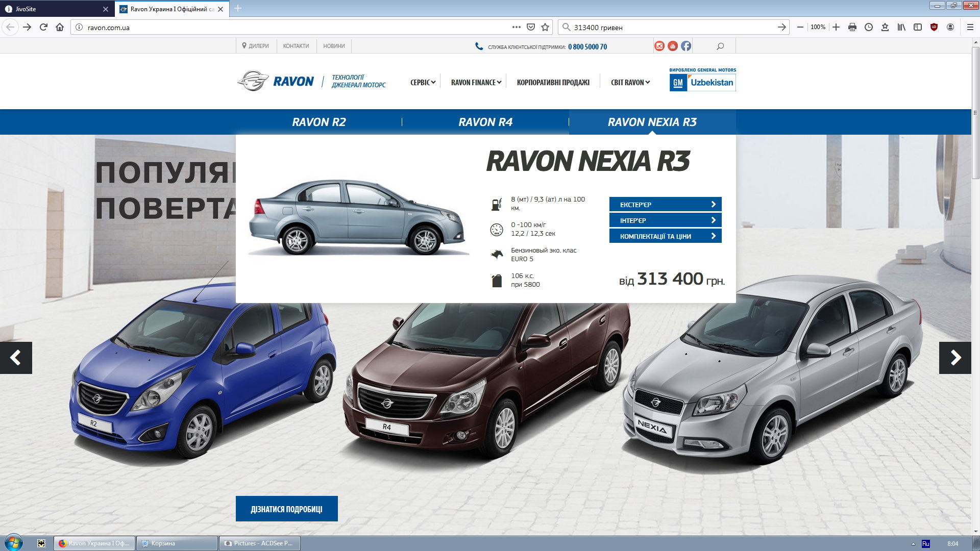Open browsing history clock icon
The height and width of the screenshot is (551, 980).
point(869,27)
